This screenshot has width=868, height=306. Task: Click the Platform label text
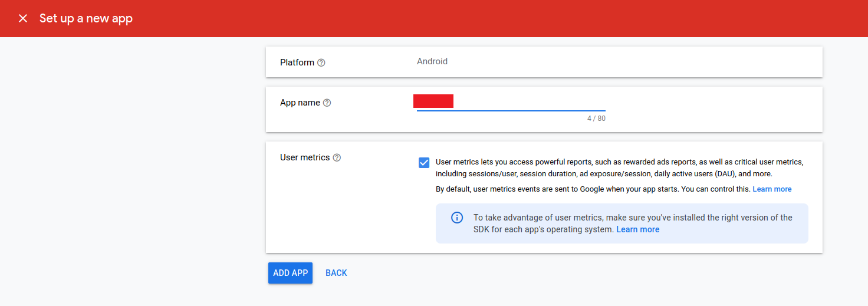tap(297, 62)
